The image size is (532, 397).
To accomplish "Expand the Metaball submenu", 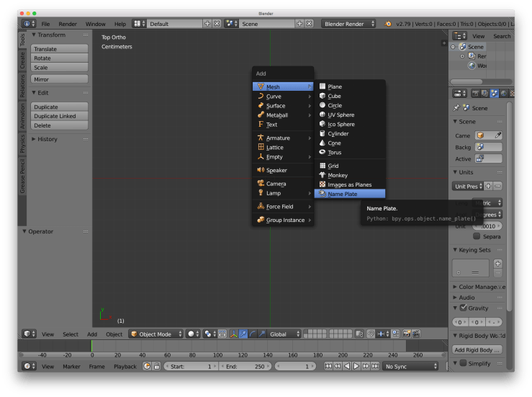I will pyautogui.click(x=283, y=115).
